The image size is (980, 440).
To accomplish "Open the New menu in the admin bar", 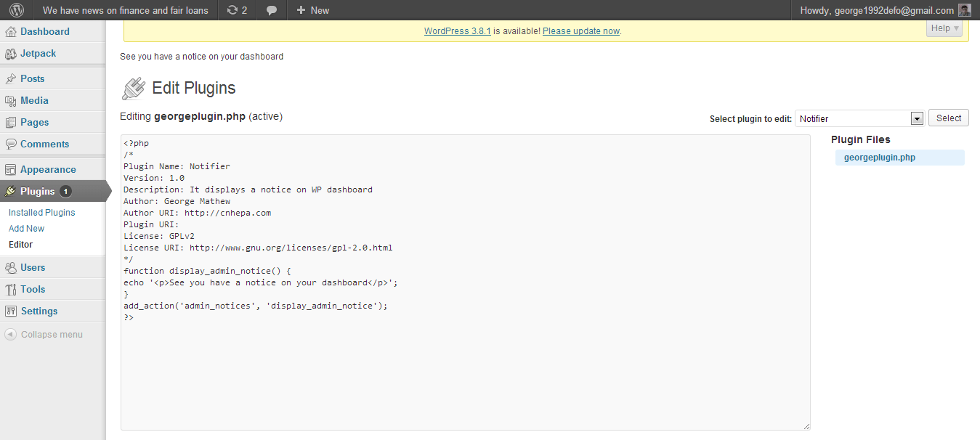I will (x=312, y=10).
